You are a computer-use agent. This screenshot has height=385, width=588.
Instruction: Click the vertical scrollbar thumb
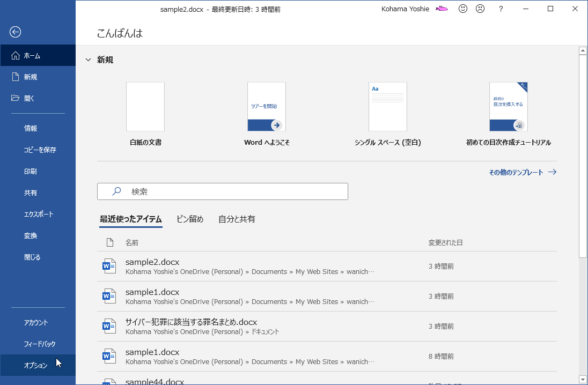pos(583,157)
